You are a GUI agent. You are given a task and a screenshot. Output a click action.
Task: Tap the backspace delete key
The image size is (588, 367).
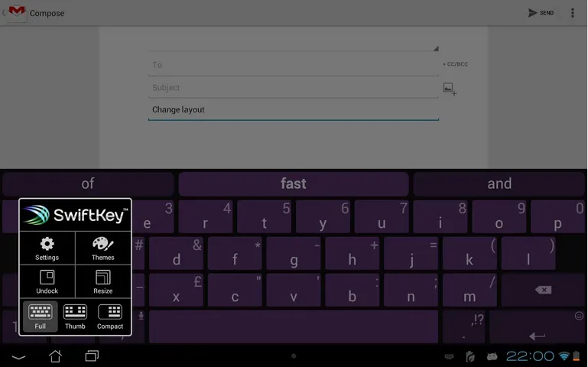pyautogui.click(x=544, y=290)
